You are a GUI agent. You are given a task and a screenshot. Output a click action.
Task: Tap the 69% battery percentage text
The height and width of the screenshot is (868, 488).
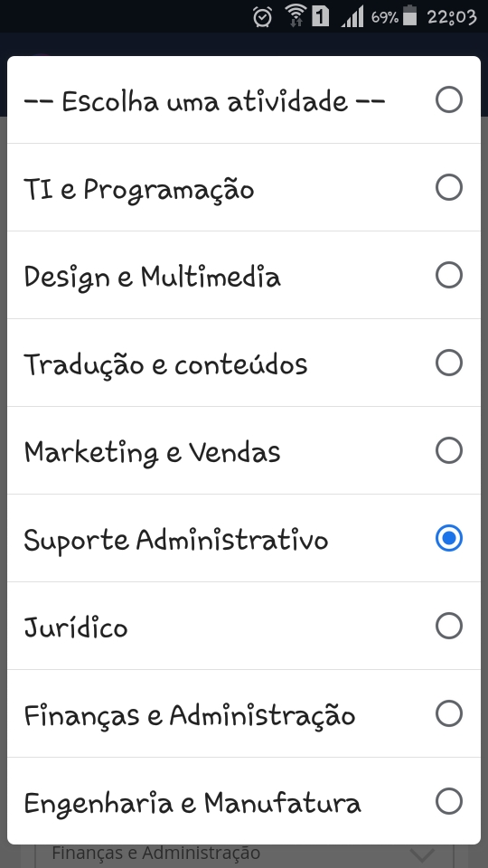385,17
